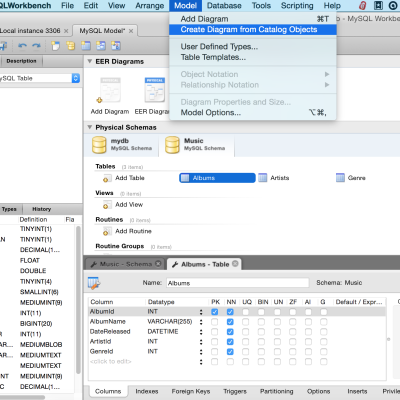Viewport: 400px width, 400px height.
Task: Click the new table toolbar icon
Action: (86, 46)
